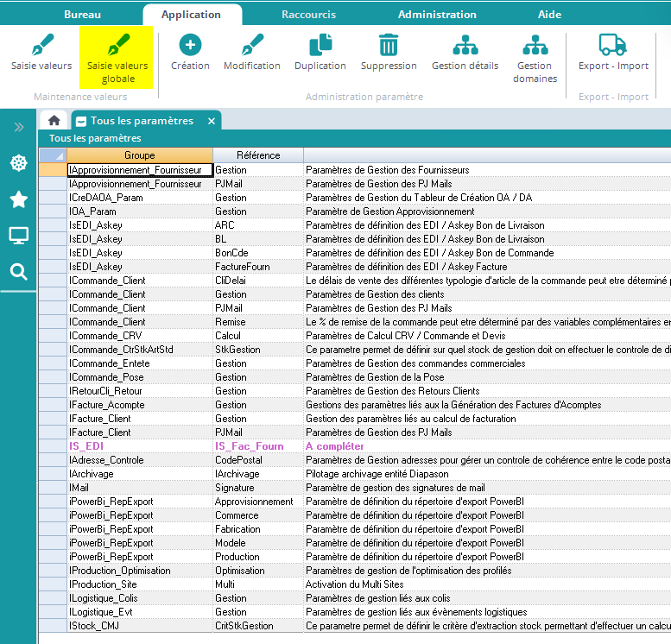Close the Tous les paramètres tab

(212, 121)
